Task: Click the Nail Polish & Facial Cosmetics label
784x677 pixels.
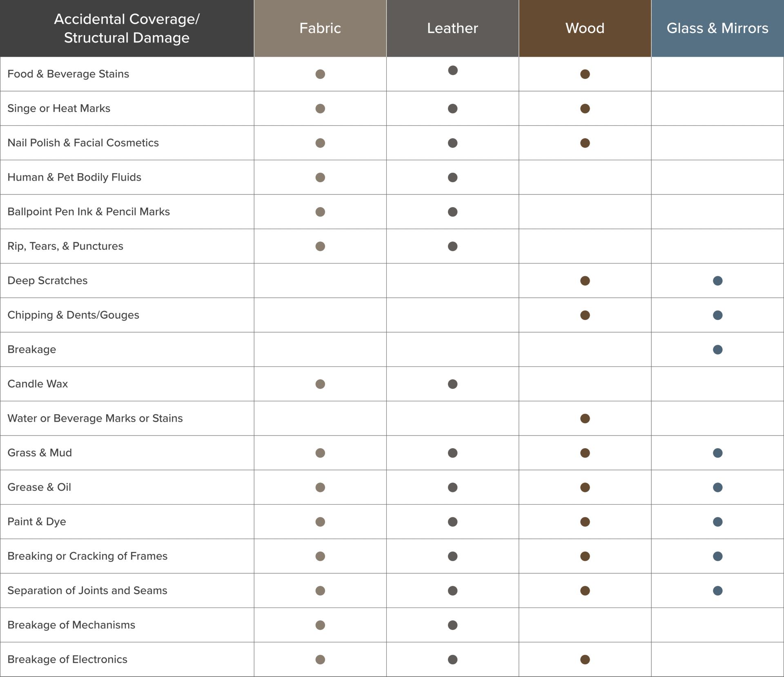Action: [x=83, y=143]
